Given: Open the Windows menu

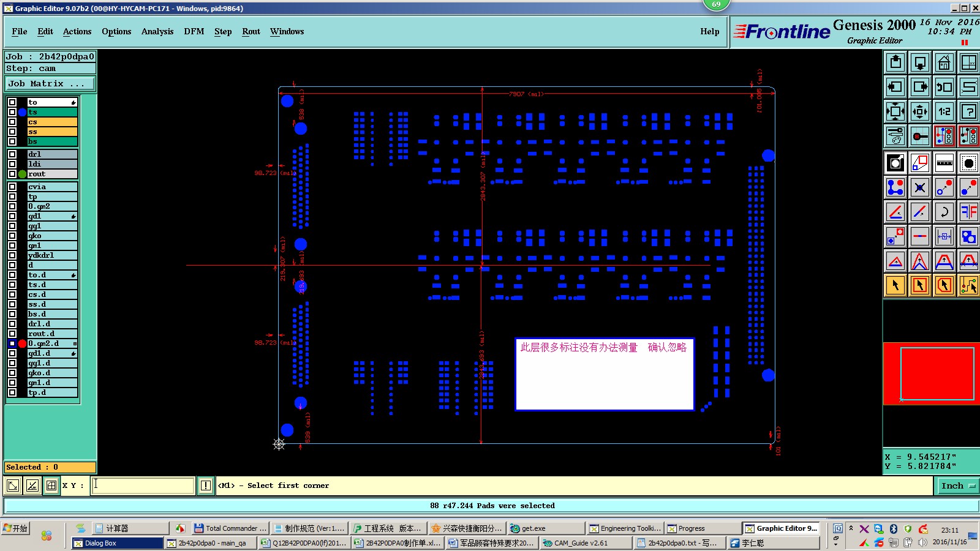Looking at the screenshot, I should pyautogui.click(x=287, y=31).
